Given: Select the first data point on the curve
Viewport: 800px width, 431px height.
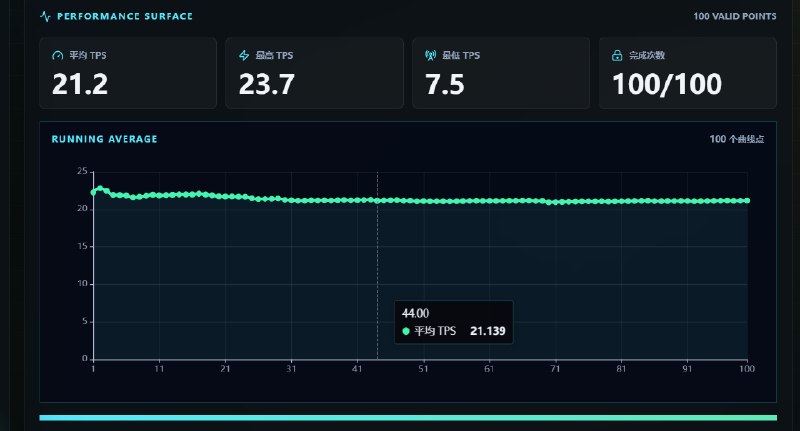Looking at the screenshot, I should pyautogui.click(x=93, y=192).
